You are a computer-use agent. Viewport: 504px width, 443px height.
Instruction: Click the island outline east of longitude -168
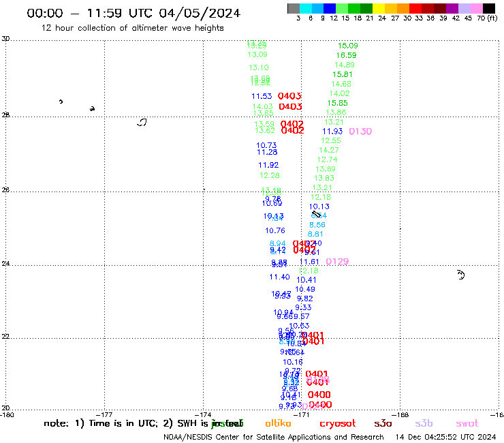460,275
